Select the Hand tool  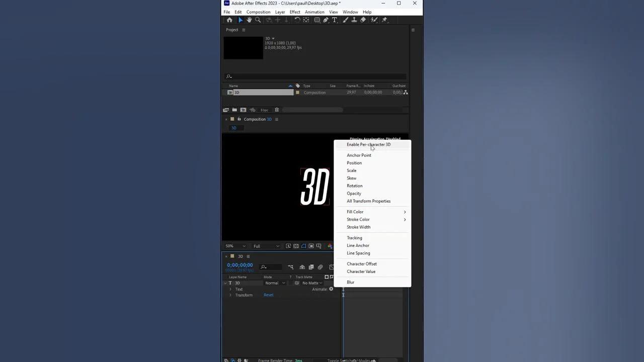click(249, 20)
